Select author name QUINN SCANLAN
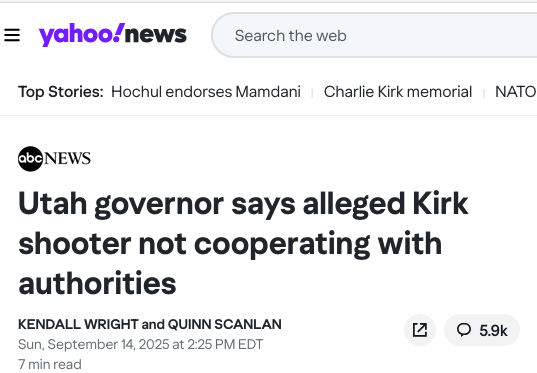This screenshot has width=537, height=373. [x=225, y=324]
